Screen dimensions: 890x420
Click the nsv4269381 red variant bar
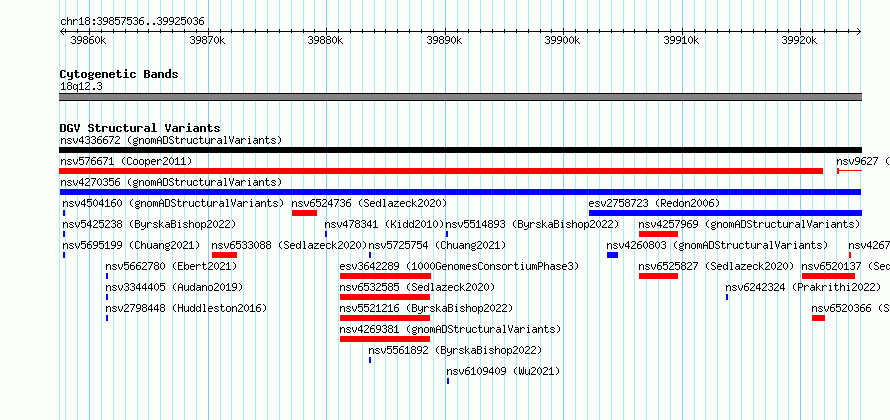tap(385, 339)
